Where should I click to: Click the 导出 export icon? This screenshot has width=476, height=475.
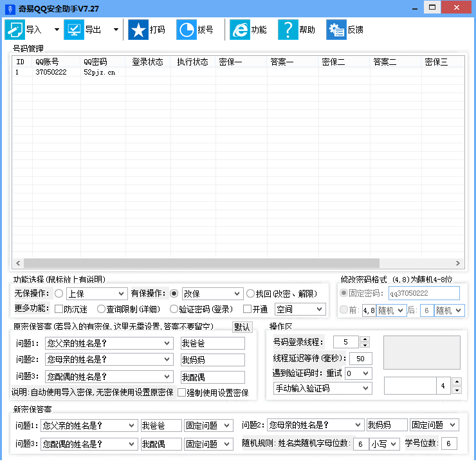click(74, 30)
